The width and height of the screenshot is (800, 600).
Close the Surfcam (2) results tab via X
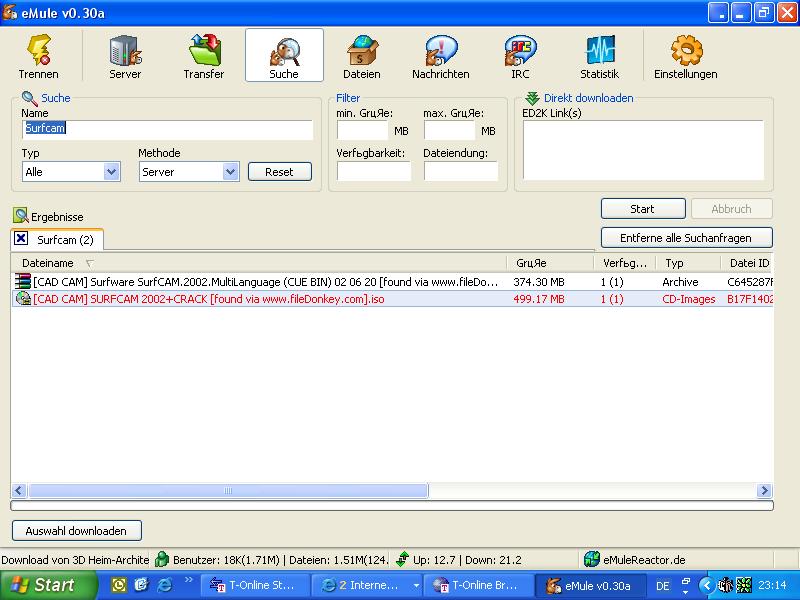21,238
